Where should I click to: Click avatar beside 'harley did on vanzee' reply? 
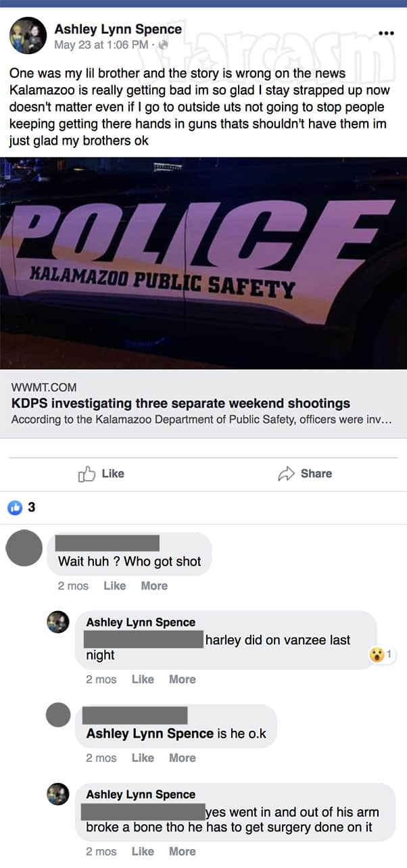(57, 623)
